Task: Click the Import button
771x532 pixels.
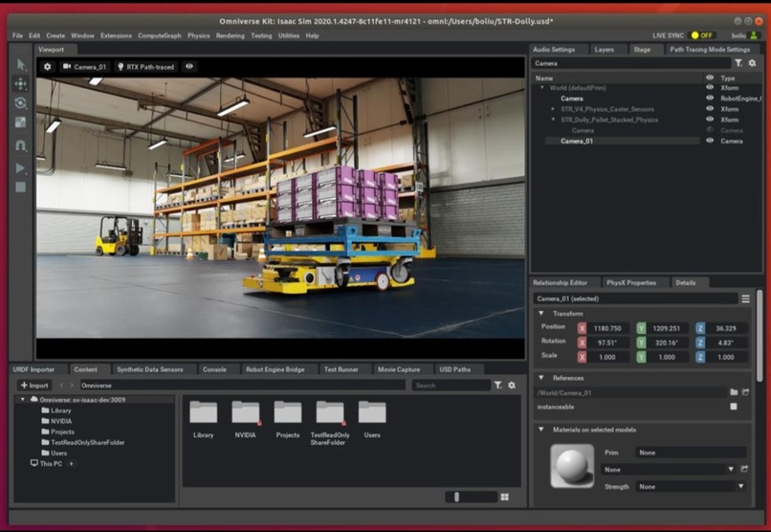Action: pos(34,385)
